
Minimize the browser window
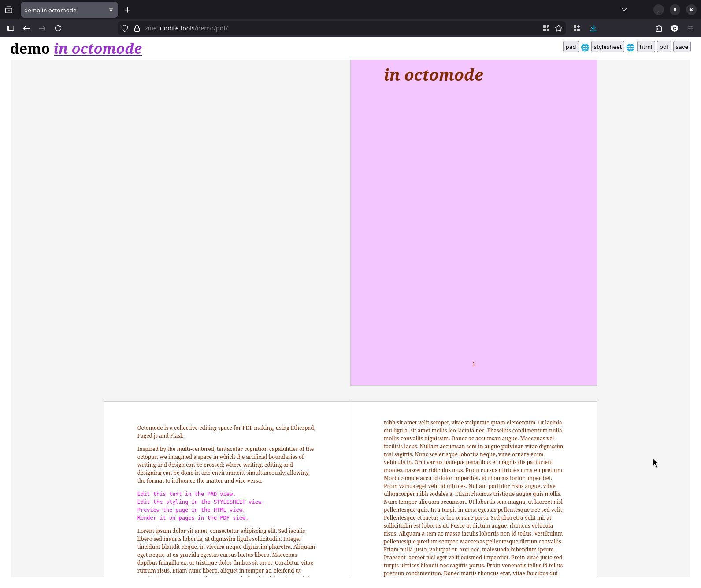[659, 10]
